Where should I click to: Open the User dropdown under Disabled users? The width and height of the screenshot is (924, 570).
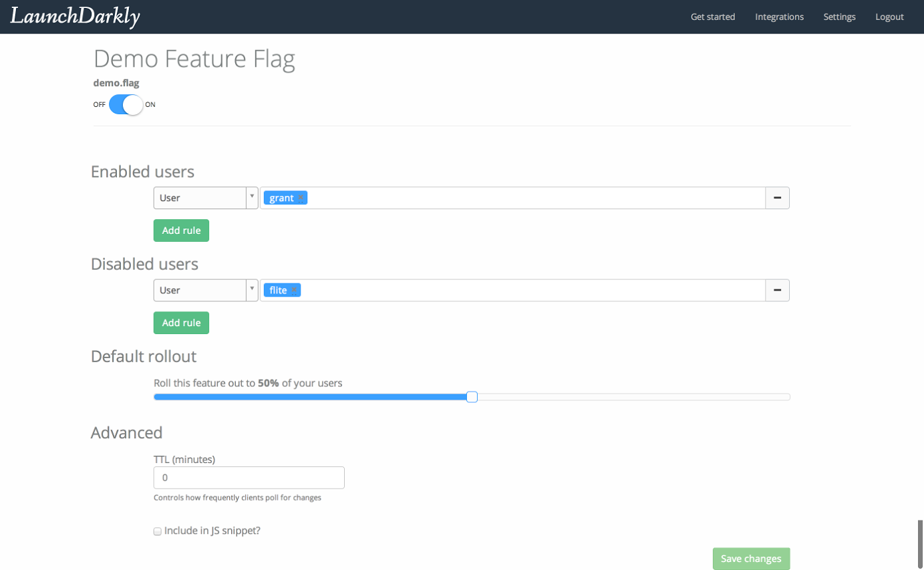(x=205, y=290)
